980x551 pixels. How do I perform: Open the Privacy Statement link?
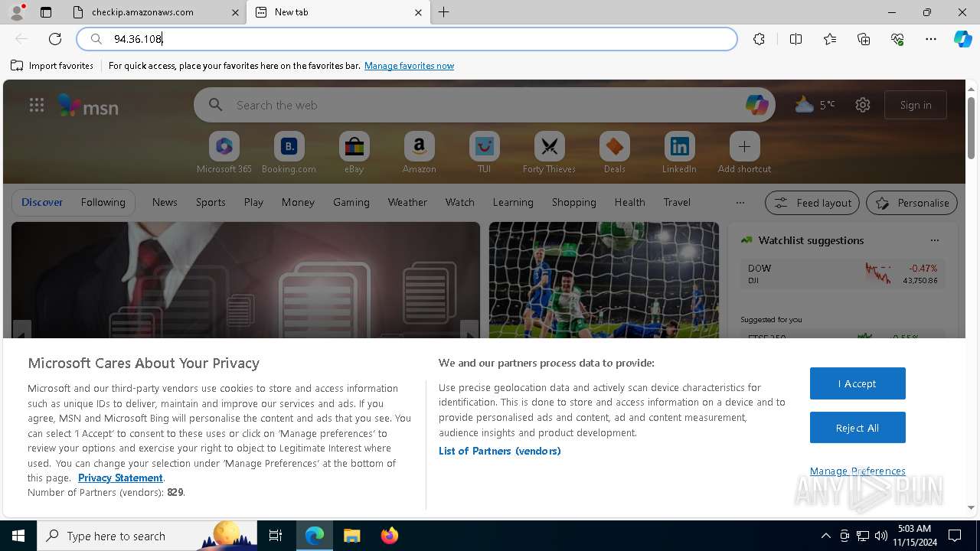pos(120,478)
